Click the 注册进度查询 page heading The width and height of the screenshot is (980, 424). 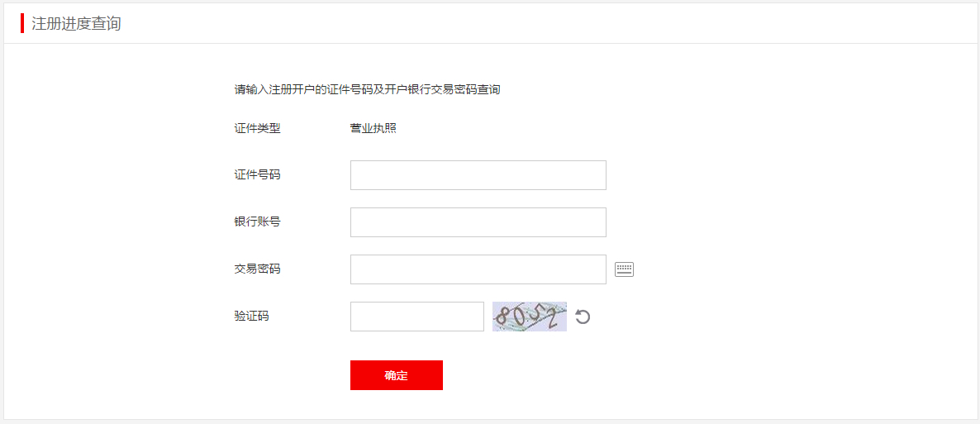[x=76, y=24]
